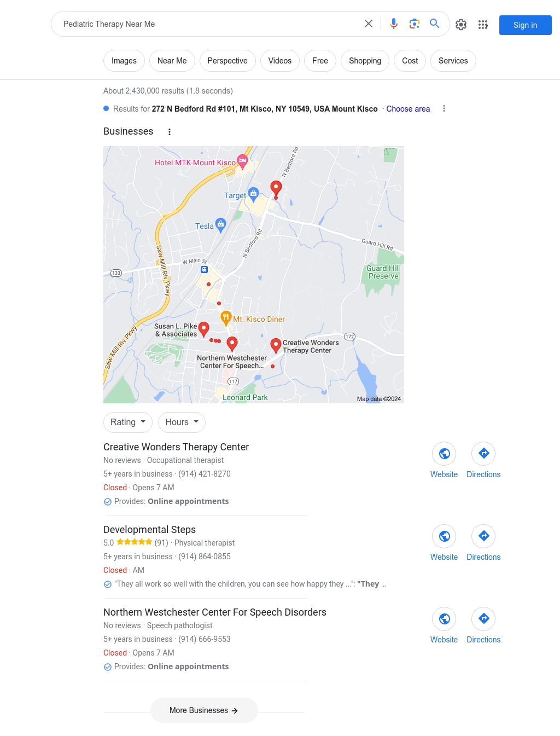
Task: Get directions to Northern Westchester Center
Action: pos(483,625)
